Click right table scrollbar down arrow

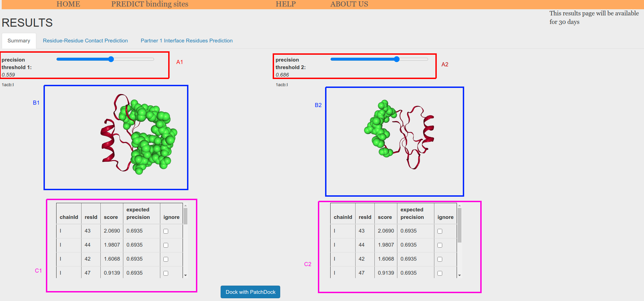[459, 275]
